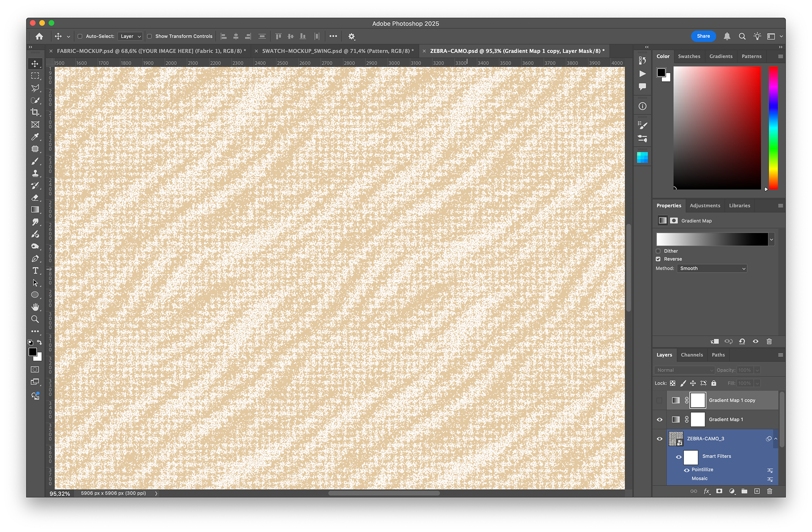Click the Share button

tap(703, 36)
